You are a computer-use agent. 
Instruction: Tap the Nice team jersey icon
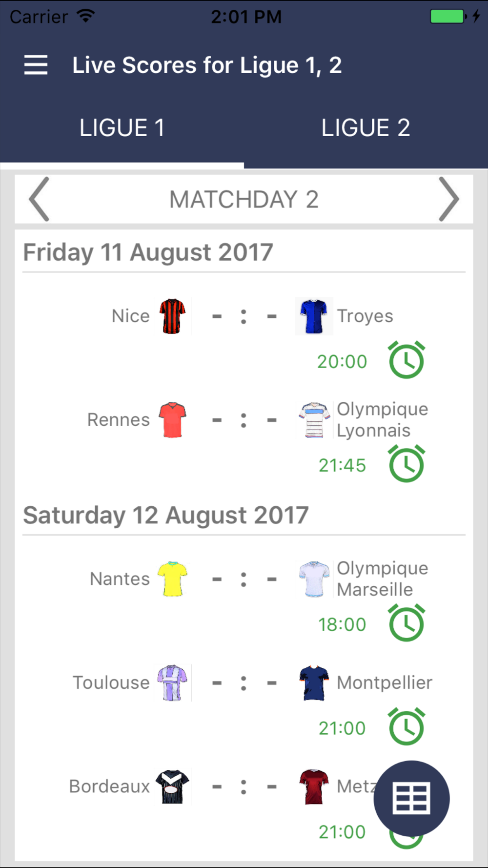tap(172, 316)
